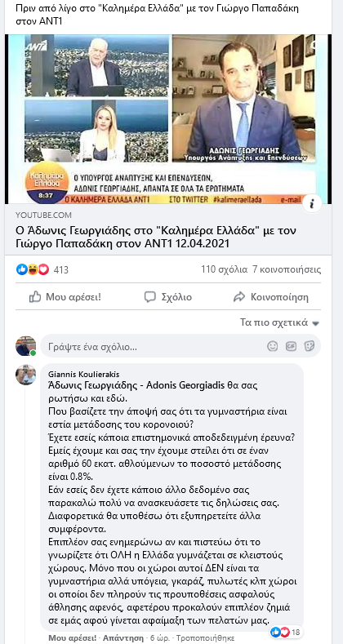Click the like reaction icon under post

tap(22, 269)
